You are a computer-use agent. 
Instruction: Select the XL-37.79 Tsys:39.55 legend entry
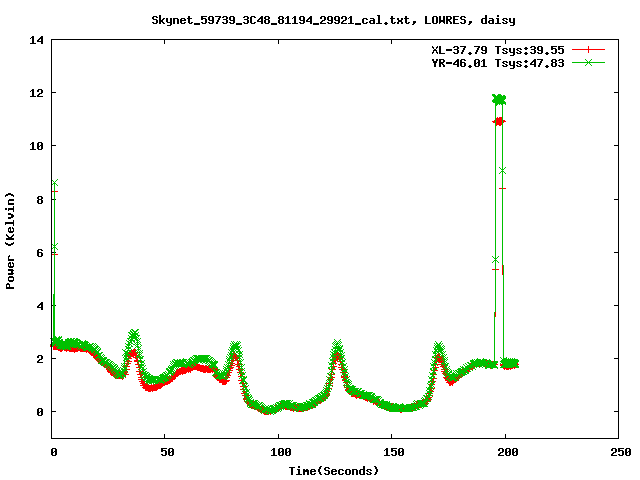point(498,50)
